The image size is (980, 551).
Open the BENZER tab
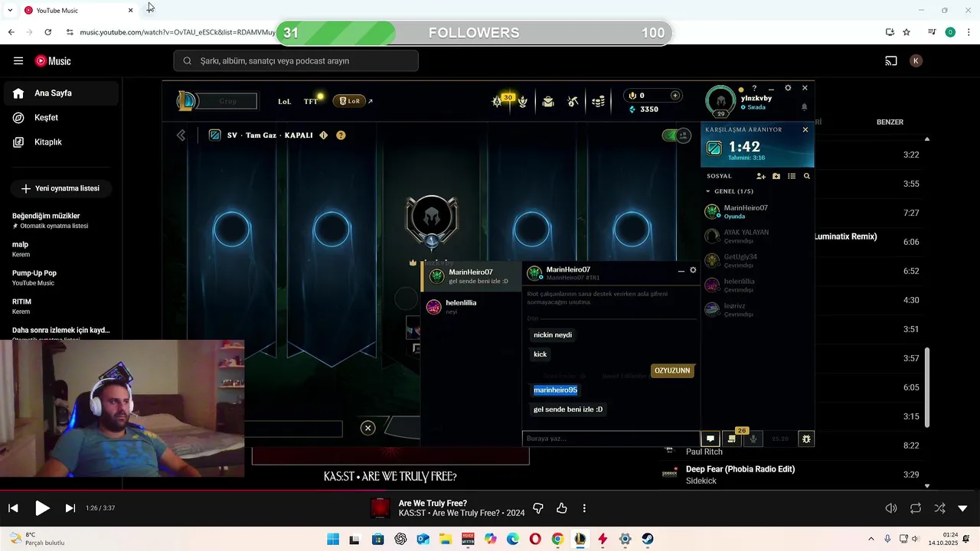(x=890, y=122)
